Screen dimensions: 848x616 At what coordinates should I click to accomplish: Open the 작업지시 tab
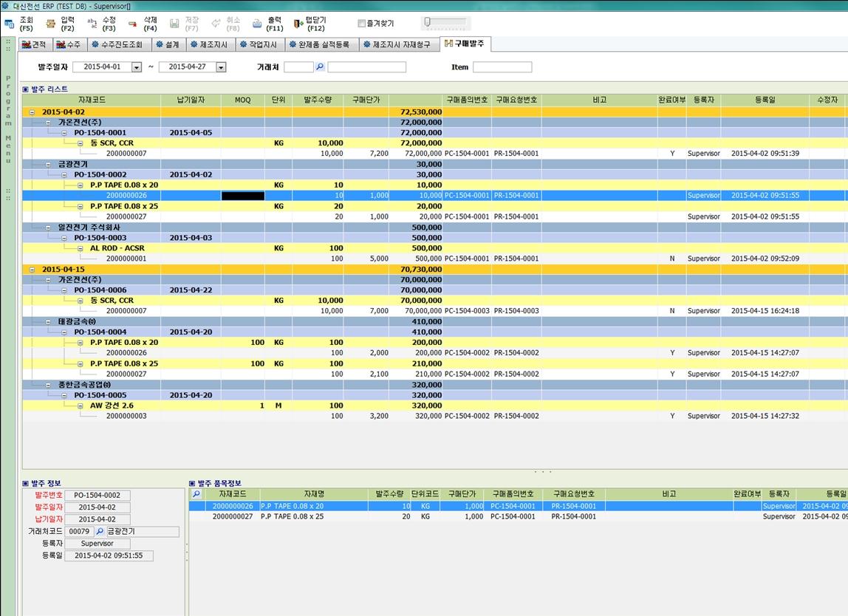point(259,44)
